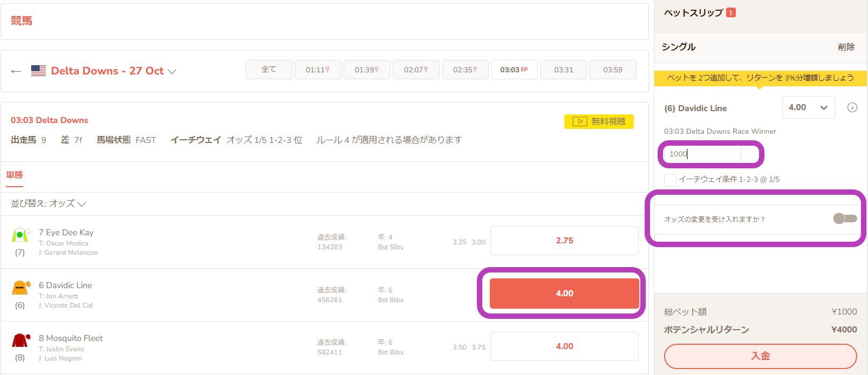Click the play icon for free viewing

point(580,121)
